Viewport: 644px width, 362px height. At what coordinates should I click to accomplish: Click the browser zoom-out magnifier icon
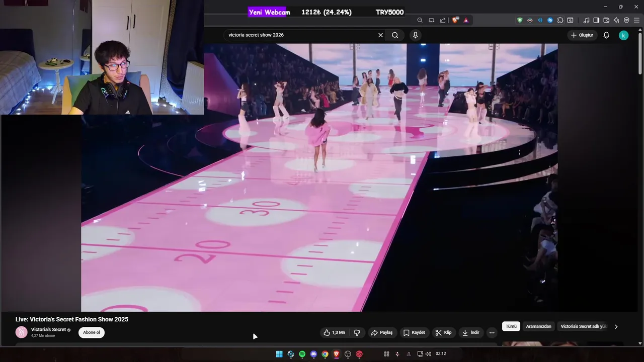(420, 20)
